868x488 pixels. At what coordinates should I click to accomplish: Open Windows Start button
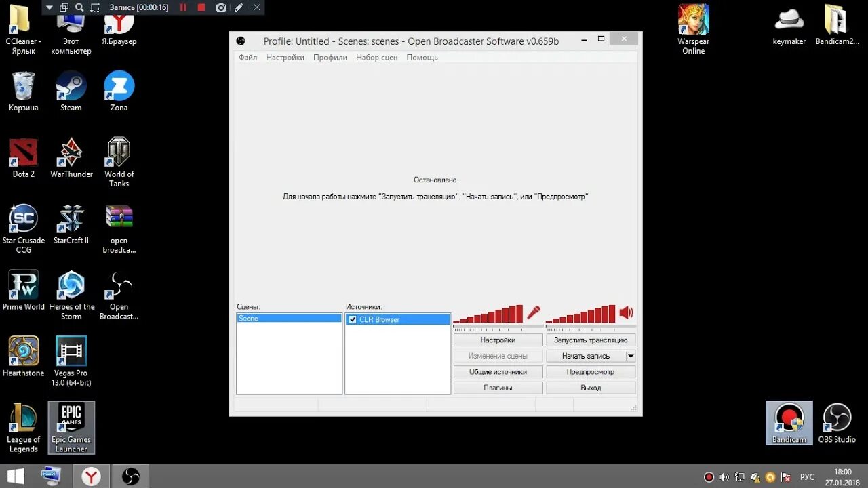pyautogui.click(x=16, y=476)
